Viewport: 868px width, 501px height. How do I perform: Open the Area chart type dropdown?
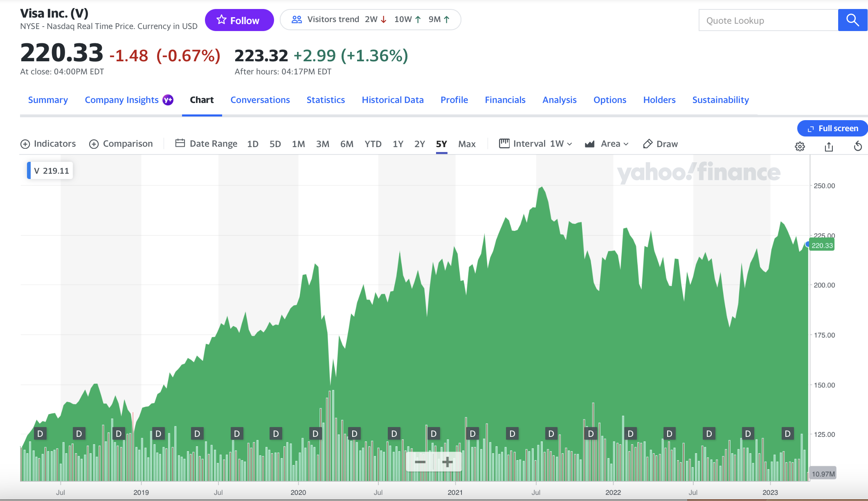point(607,144)
